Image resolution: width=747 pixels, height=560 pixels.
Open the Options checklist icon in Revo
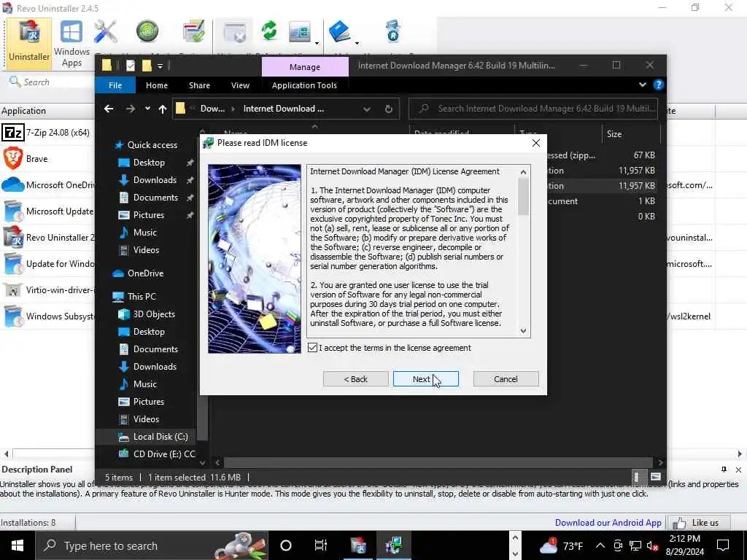click(x=193, y=31)
